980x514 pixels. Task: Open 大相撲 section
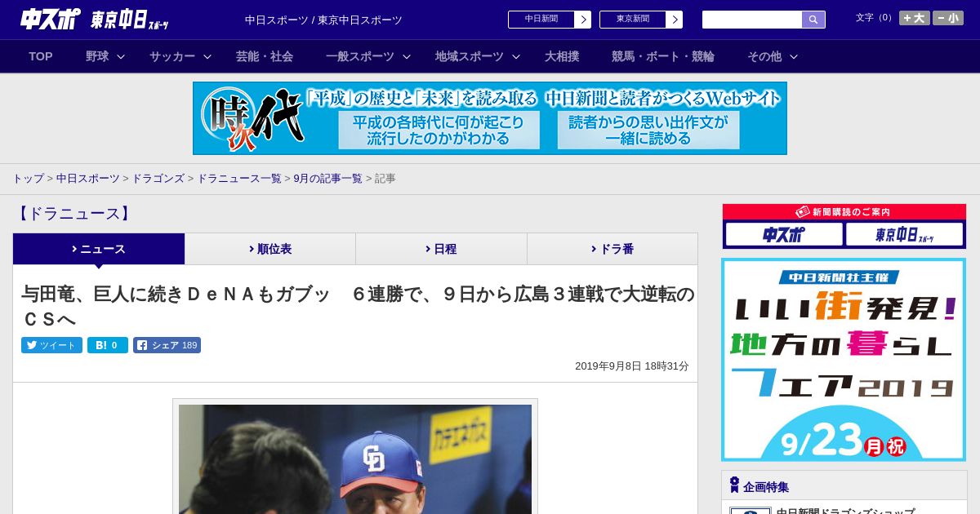click(x=562, y=56)
